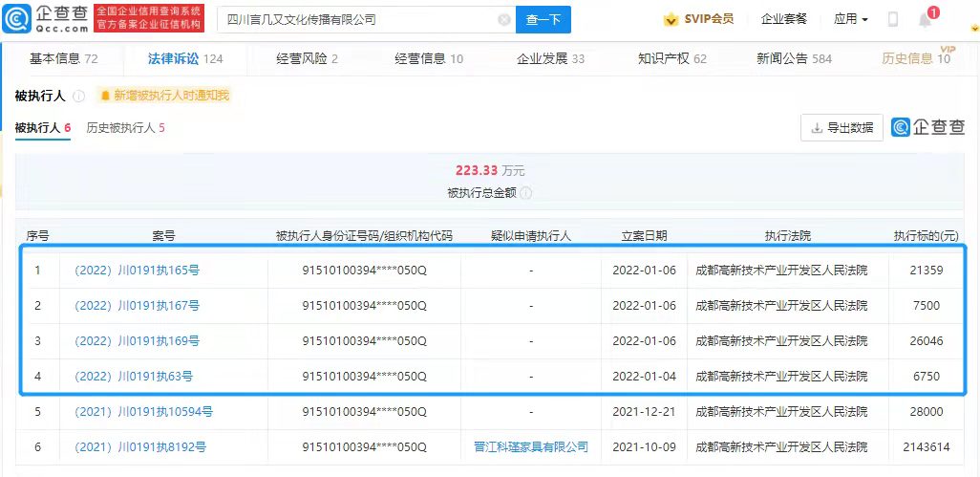Open case (2021)川0191执8192号

point(140,447)
